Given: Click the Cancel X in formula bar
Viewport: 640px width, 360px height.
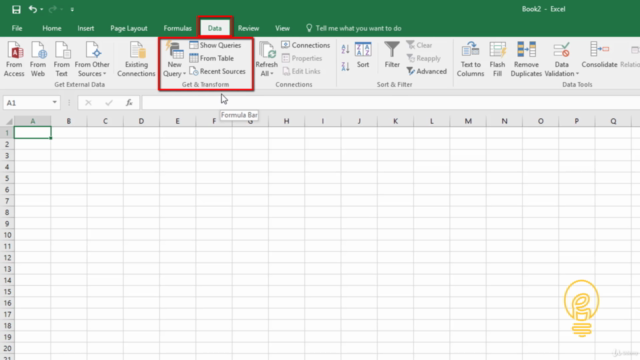Looking at the screenshot, I should tap(88, 103).
